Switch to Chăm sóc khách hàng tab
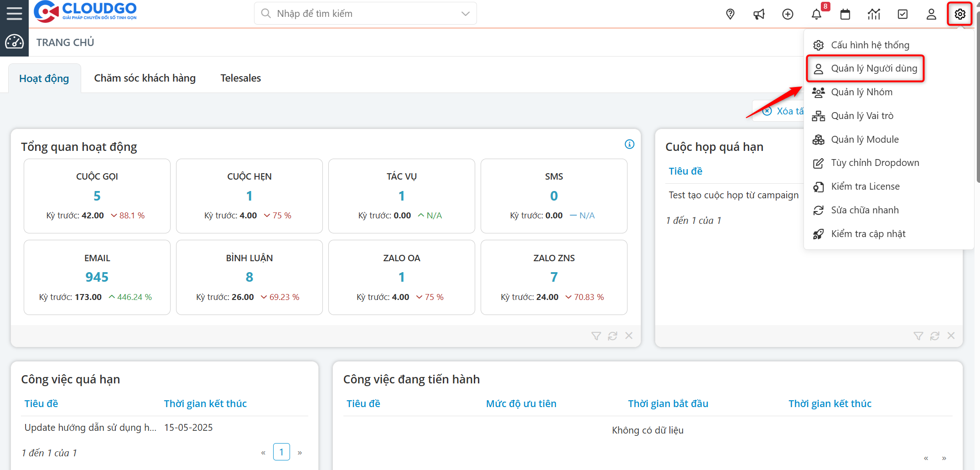The width and height of the screenshot is (980, 470). [145, 78]
